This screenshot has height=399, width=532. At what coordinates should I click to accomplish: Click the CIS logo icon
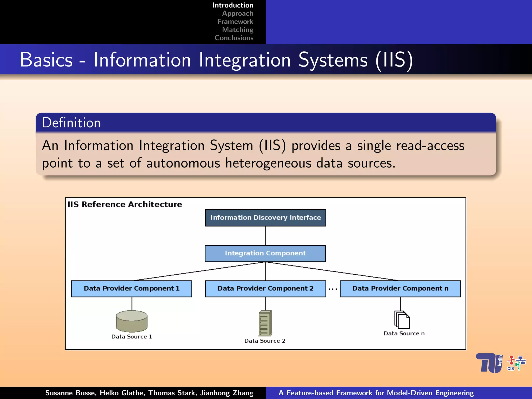(x=516, y=363)
